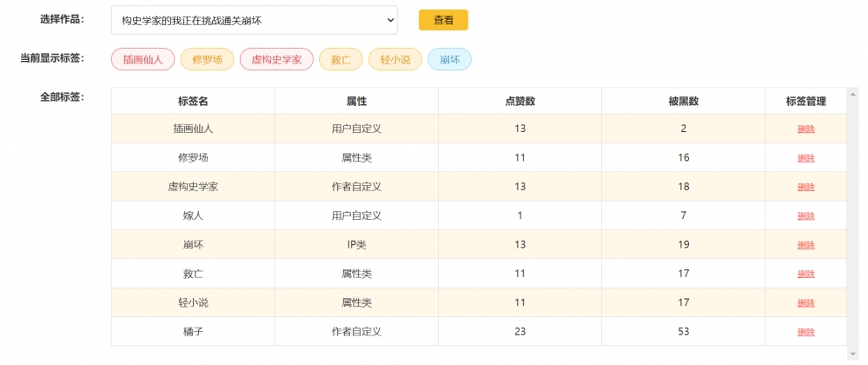Select the 插画仙人 displayed tag pill
868x365 pixels.
point(142,59)
